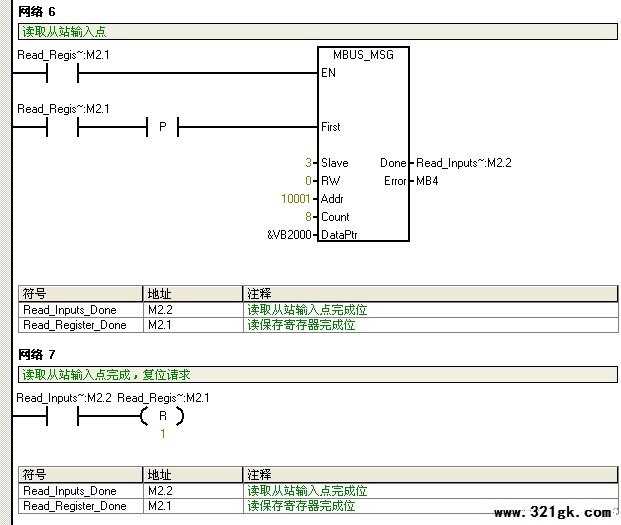This screenshot has width=621, height=525.
Task: Select the MBUS_MSG block title
Action: [x=363, y=55]
